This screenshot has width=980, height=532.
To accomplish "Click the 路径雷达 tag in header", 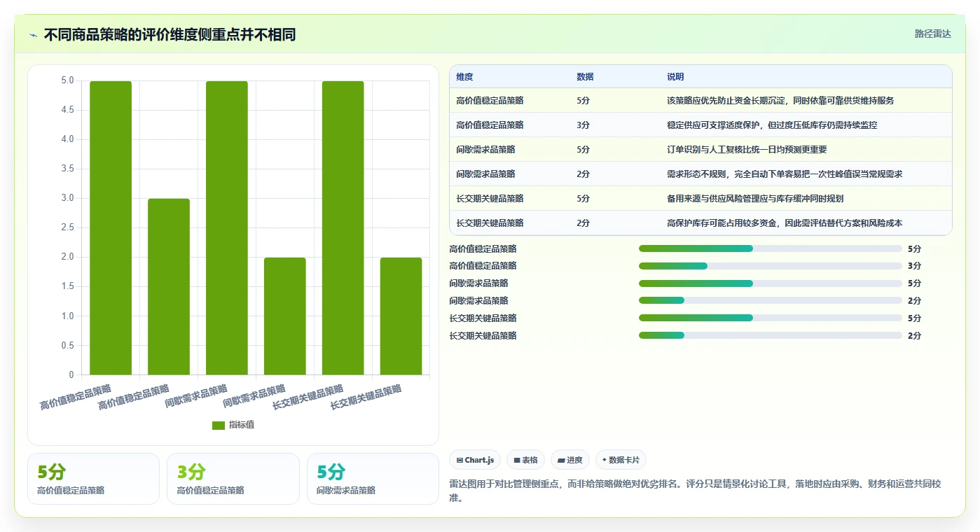I will [932, 34].
